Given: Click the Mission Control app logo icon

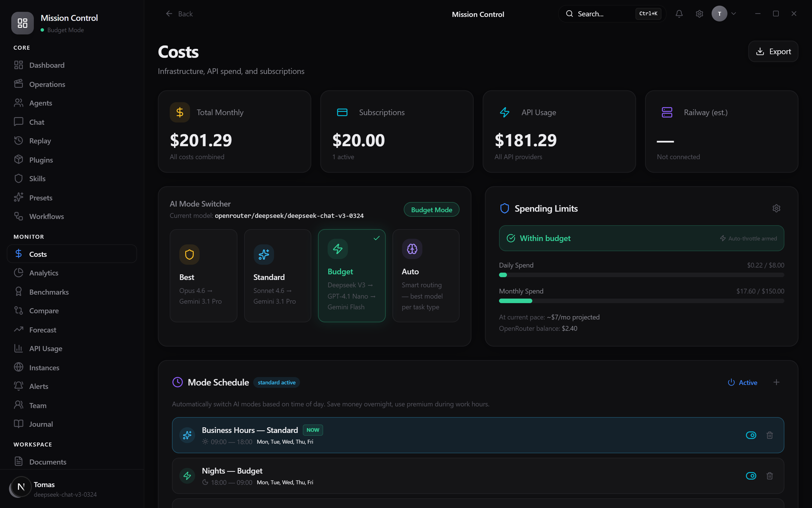Looking at the screenshot, I should click(23, 23).
